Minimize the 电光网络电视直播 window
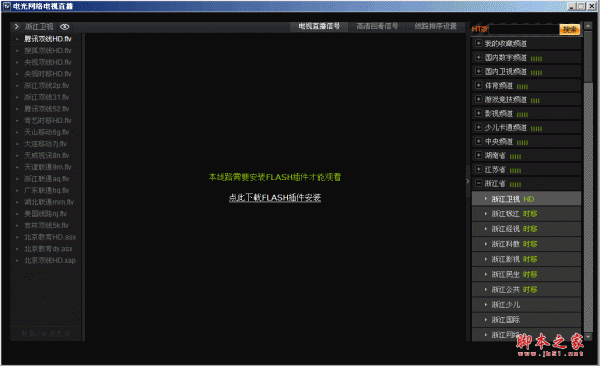The height and width of the screenshot is (366, 600). (572, 6)
